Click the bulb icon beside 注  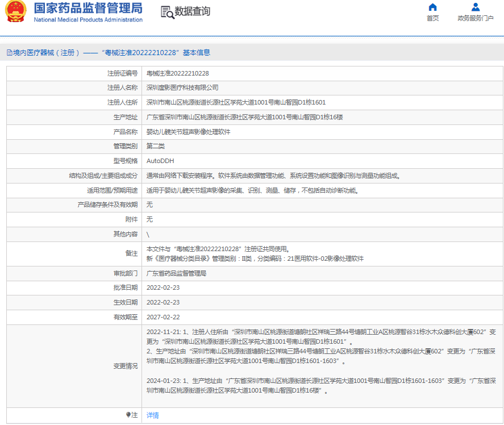128,415
